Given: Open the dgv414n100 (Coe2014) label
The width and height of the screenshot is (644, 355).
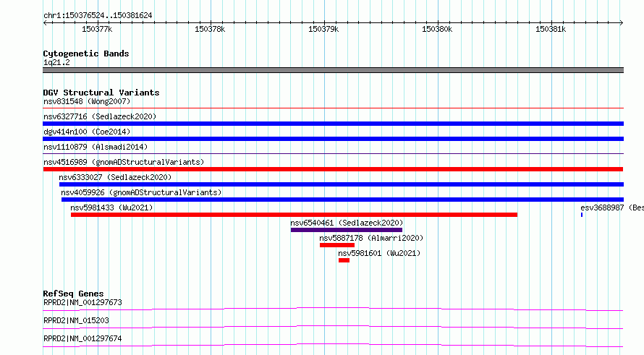Looking at the screenshot, I should [x=87, y=132].
